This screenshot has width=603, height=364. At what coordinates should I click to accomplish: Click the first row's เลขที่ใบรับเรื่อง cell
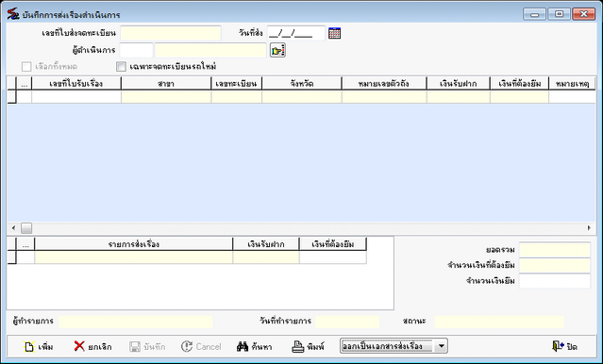click(76, 97)
